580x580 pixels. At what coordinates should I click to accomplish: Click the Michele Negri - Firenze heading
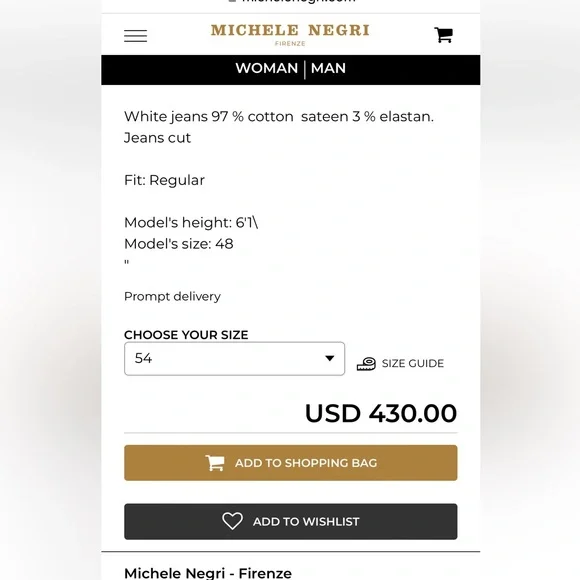point(208,573)
